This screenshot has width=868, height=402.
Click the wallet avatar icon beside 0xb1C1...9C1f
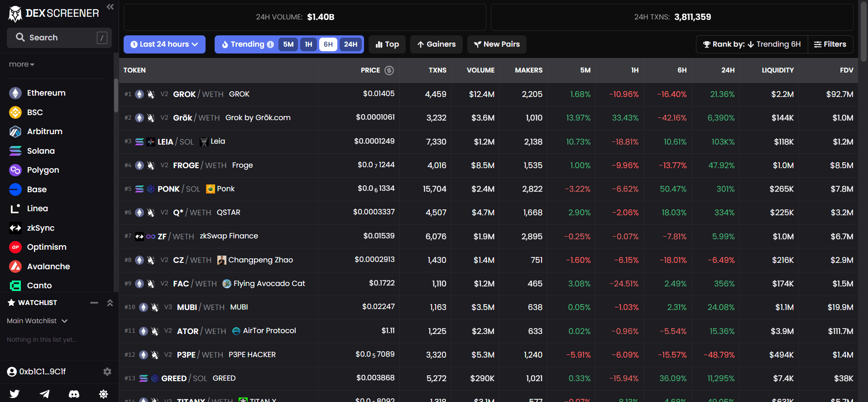[12, 372]
